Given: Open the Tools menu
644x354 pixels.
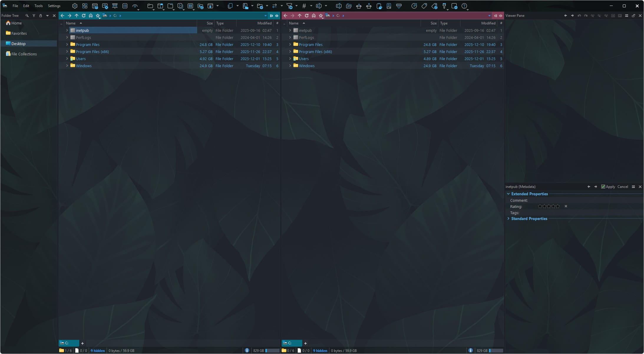Looking at the screenshot, I should (x=38, y=6).
